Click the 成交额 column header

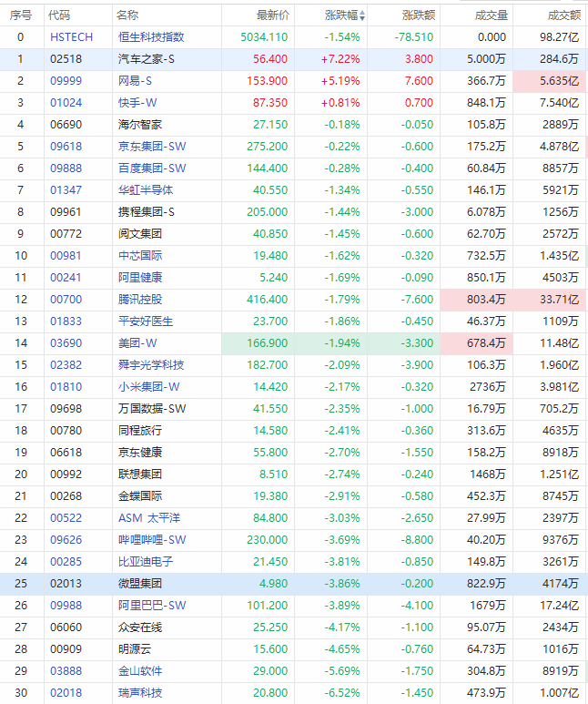pos(563,15)
